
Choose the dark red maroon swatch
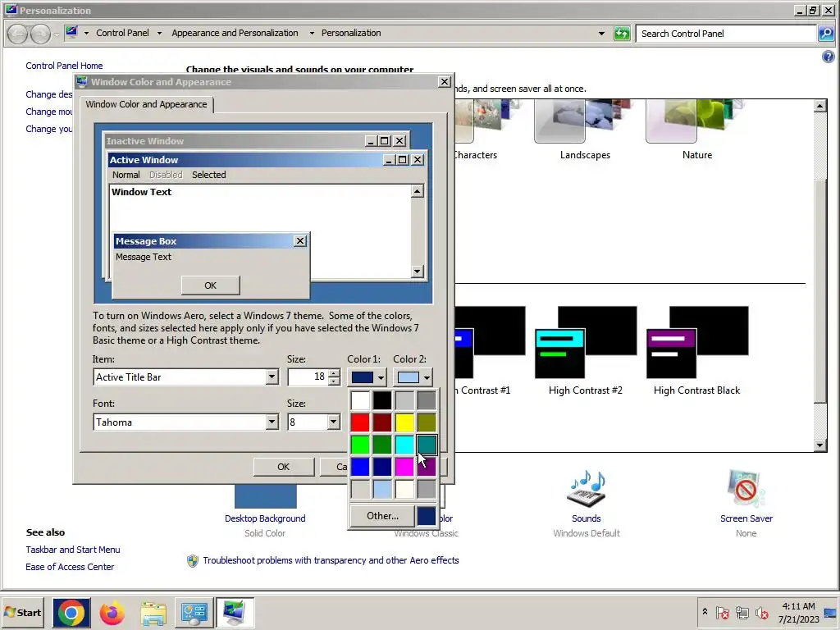(x=382, y=422)
